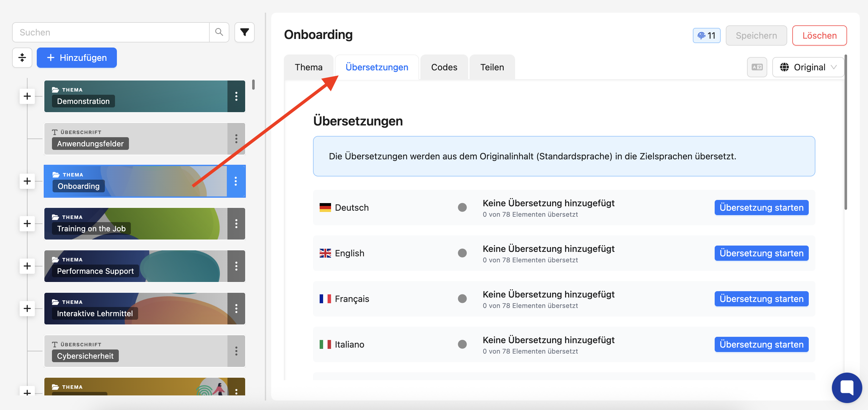This screenshot has width=868, height=410.
Task: Start translation for English
Action: (761, 253)
